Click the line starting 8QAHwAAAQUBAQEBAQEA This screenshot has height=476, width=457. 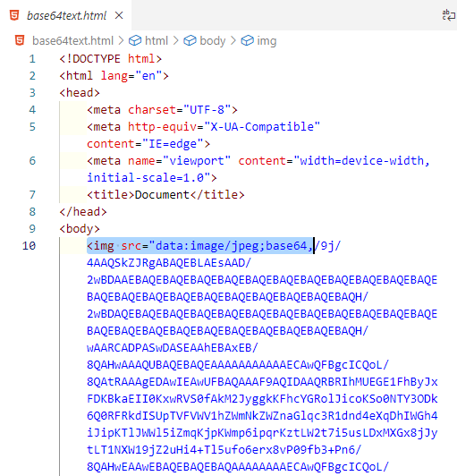(238, 364)
